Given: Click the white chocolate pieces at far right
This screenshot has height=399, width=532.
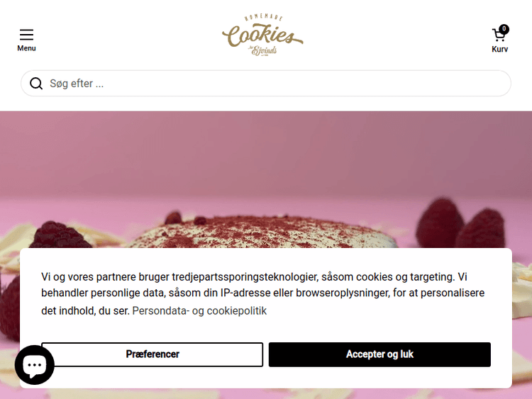Looking at the screenshot, I should [x=522, y=291].
